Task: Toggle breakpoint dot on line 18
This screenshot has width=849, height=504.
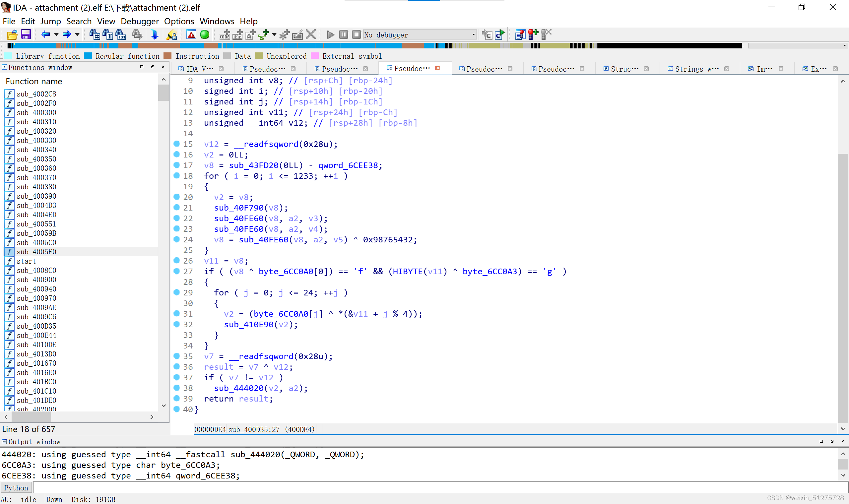Action: (x=176, y=176)
